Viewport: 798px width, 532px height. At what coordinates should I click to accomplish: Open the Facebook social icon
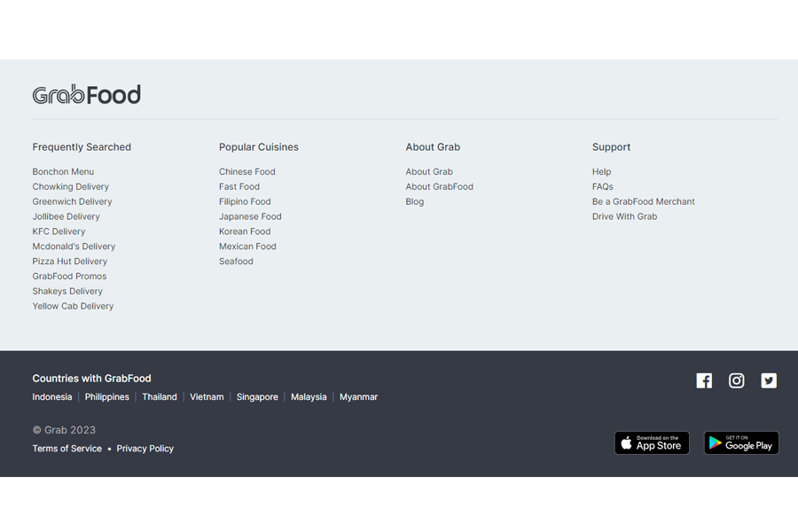704,380
